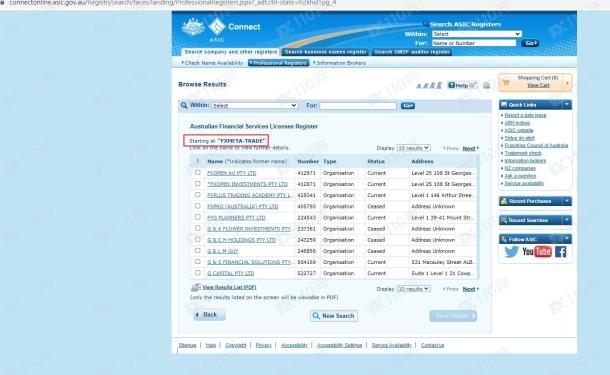Select the FXPLUS TRADING ACADEMY row checkbox
The image size is (610, 375).
[x=198, y=195]
